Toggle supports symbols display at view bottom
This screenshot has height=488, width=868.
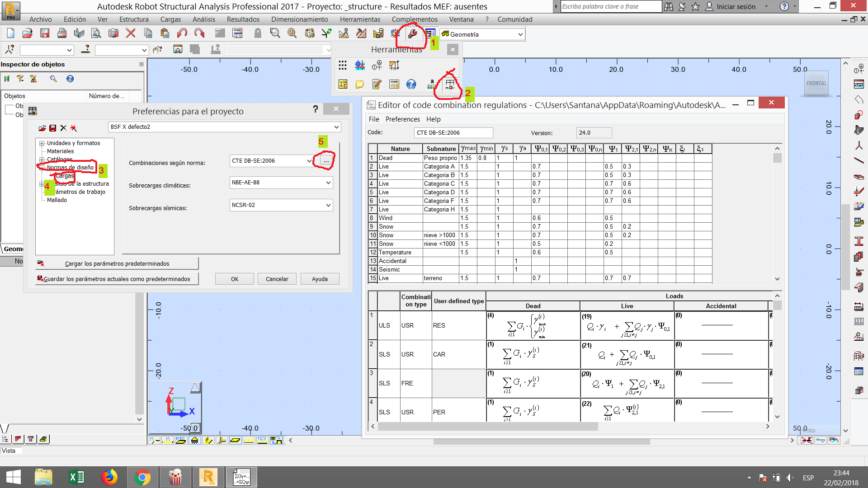pyautogui.click(x=194, y=440)
